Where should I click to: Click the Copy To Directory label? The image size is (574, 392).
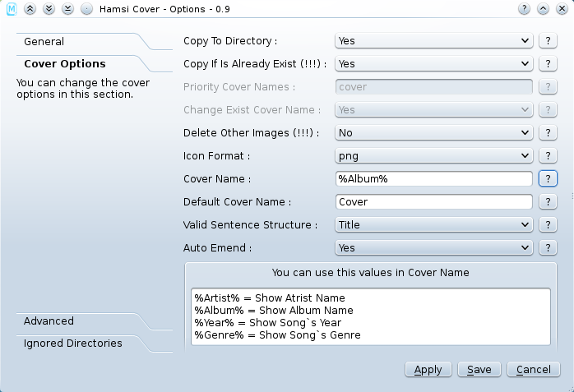coord(230,41)
